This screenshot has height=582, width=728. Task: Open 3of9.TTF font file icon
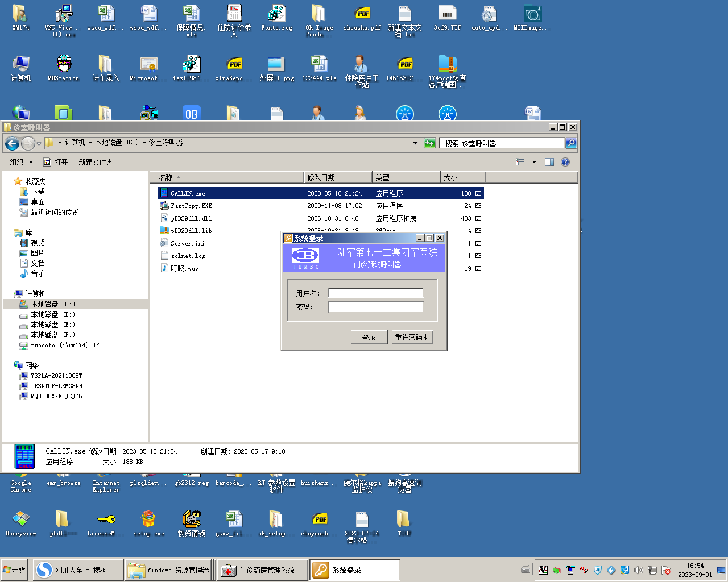pyautogui.click(x=448, y=18)
